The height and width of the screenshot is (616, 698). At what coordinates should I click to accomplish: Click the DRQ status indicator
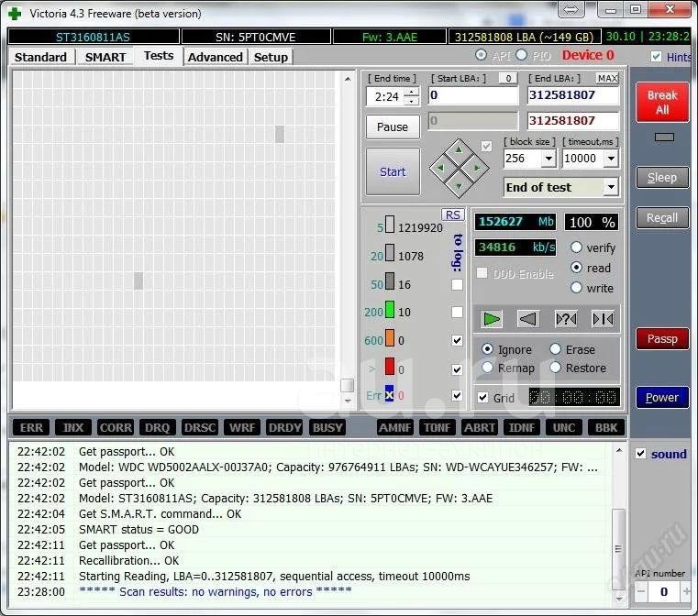(157, 427)
